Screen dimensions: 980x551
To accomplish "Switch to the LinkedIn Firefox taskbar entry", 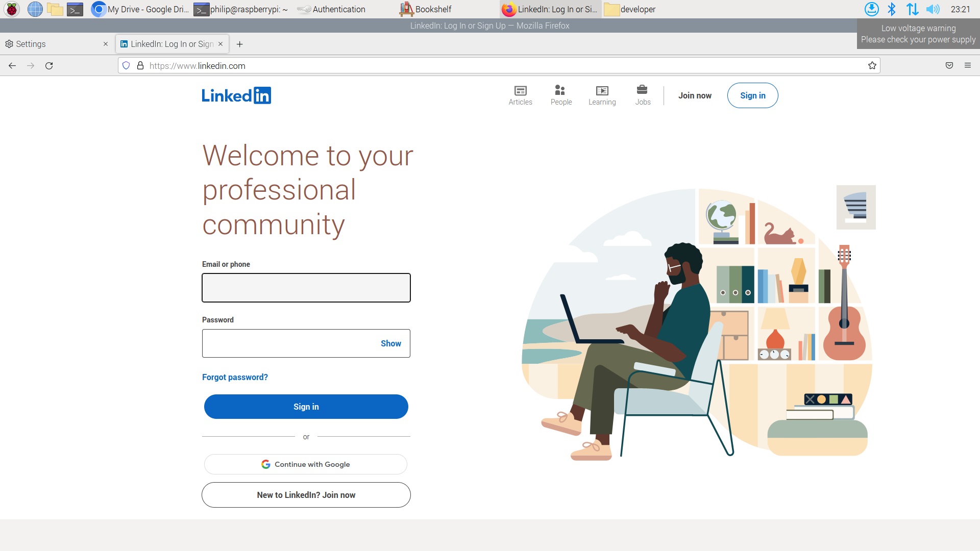I will [x=550, y=9].
